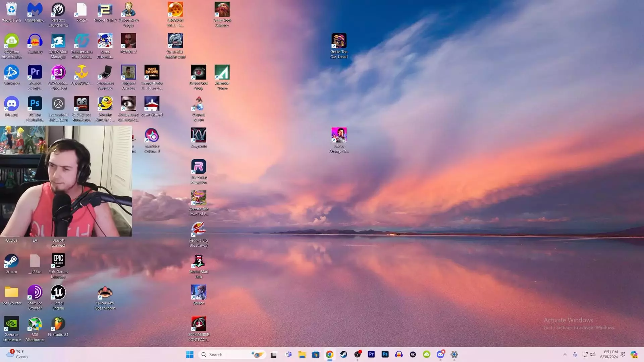Select the Audacity desktop shortcut
Viewport: 644px width, 362px height.
35,44
